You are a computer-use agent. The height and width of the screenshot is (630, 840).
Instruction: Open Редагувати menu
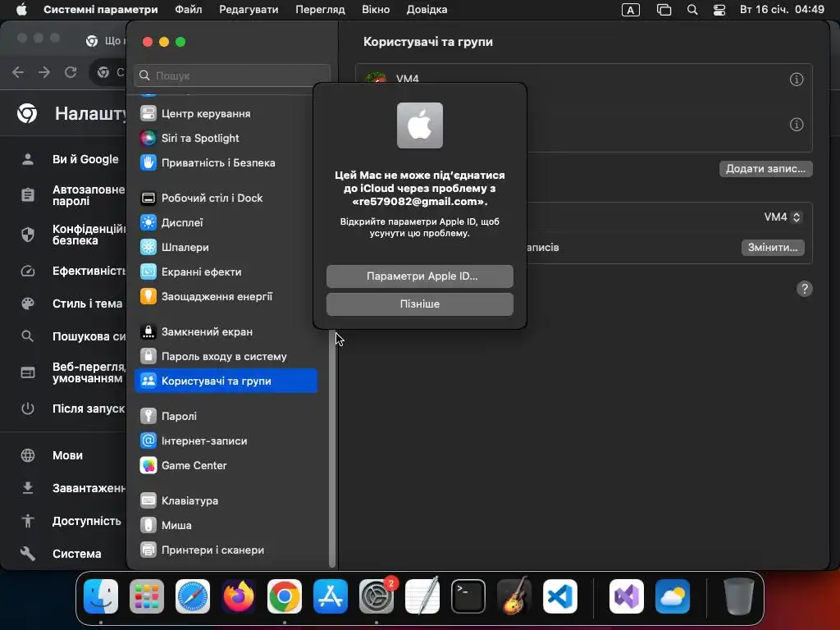(249, 9)
